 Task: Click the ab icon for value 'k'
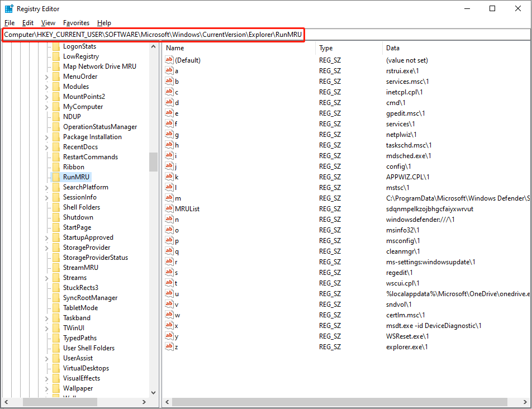(169, 177)
